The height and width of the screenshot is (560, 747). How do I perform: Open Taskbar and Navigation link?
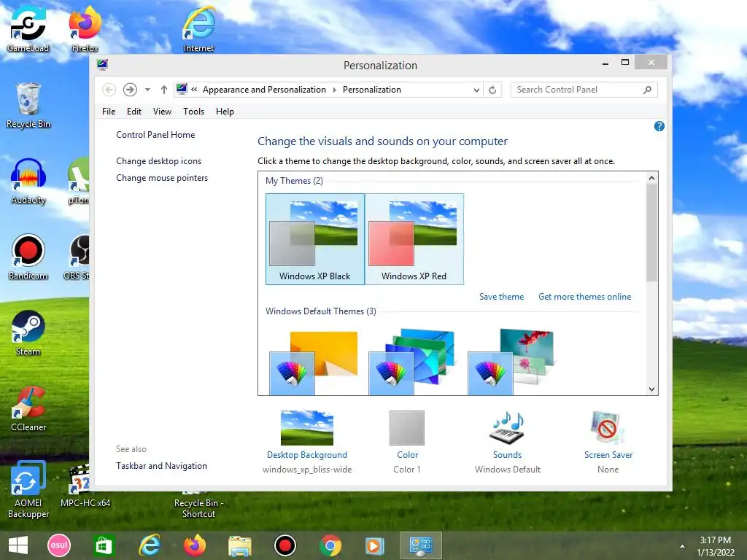[161, 466]
